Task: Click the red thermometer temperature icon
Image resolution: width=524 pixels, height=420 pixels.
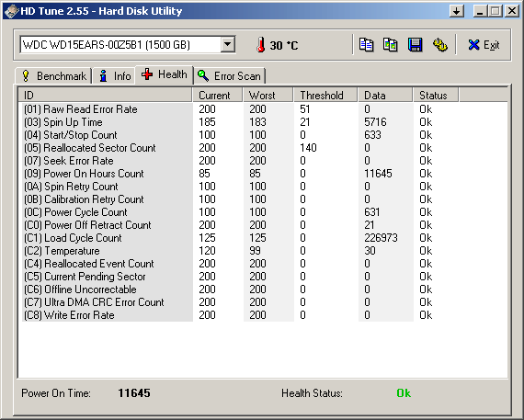Action: click(261, 45)
